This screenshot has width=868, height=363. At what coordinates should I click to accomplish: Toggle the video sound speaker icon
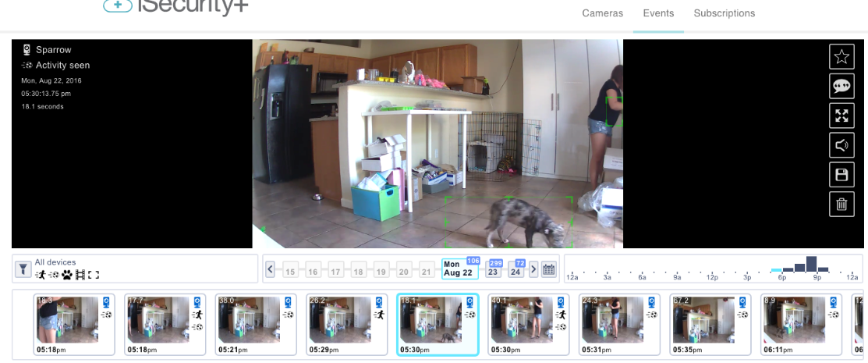pos(841,145)
